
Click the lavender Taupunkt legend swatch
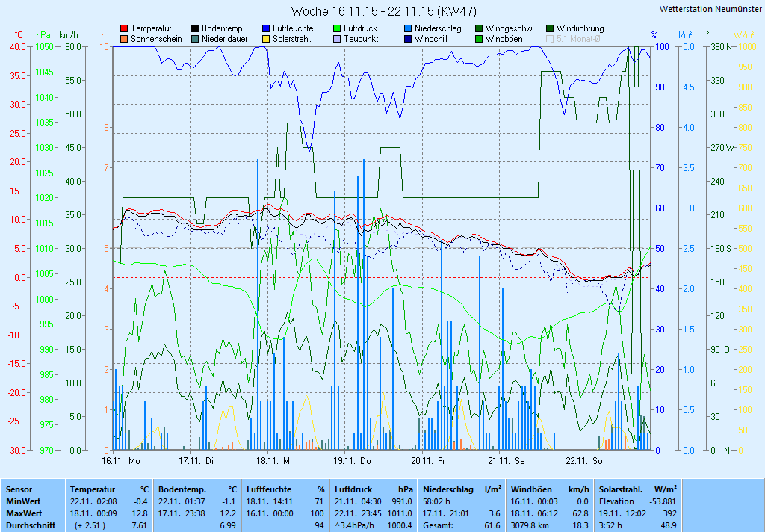[337, 39]
